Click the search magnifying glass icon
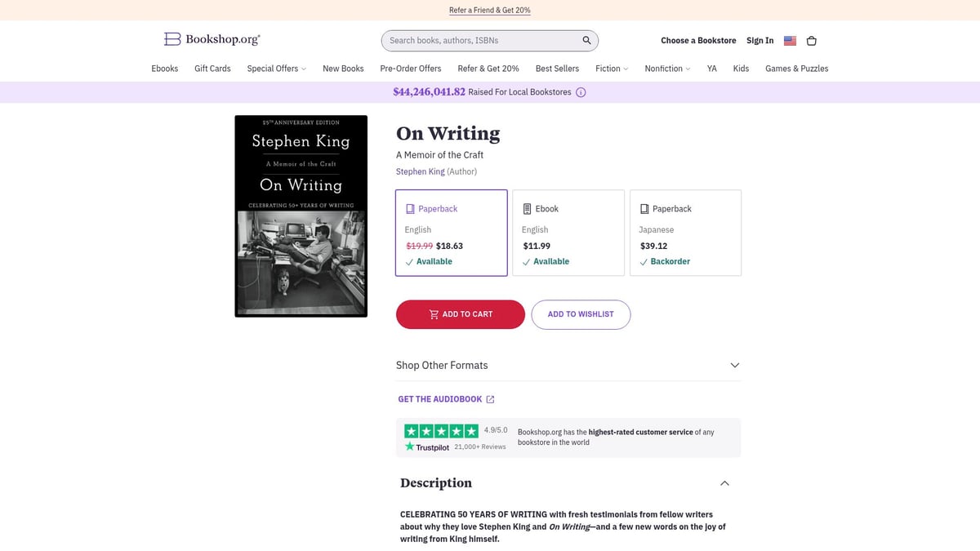This screenshot has height=551, width=980. click(586, 40)
